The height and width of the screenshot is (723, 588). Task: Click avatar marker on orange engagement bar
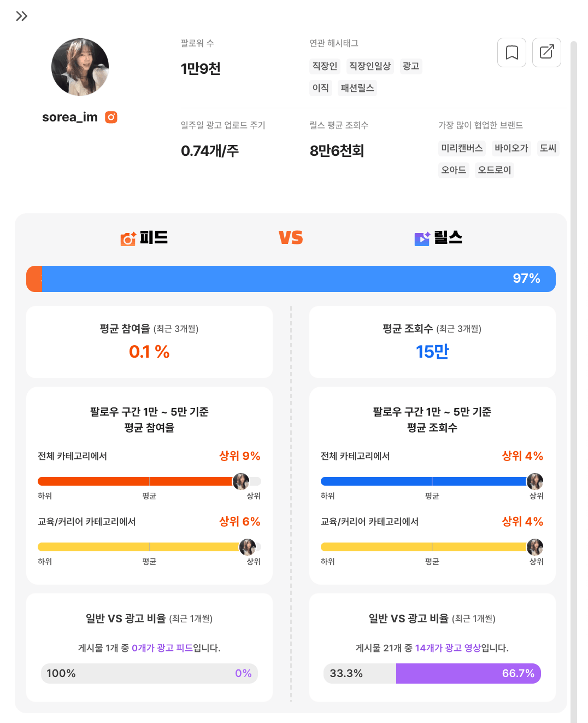click(241, 481)
